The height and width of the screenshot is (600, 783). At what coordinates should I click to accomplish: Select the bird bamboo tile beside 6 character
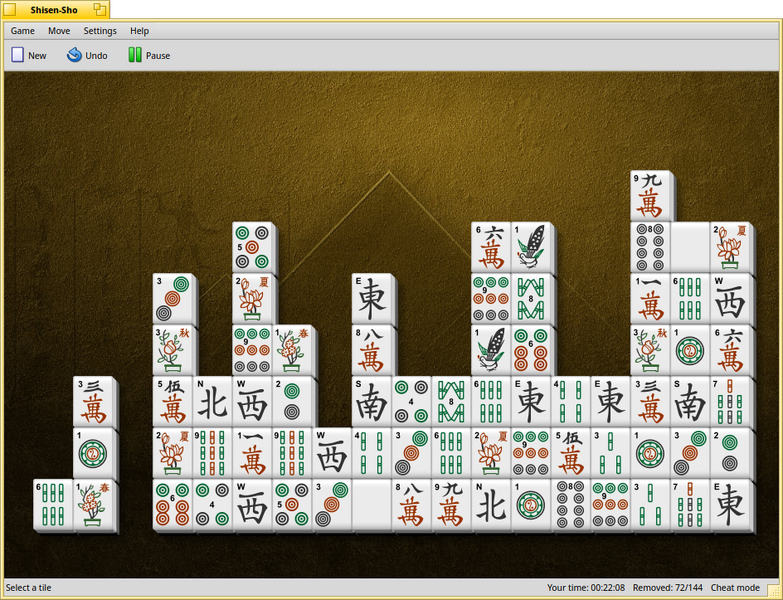pyautogui.click(x=531, y=248)
